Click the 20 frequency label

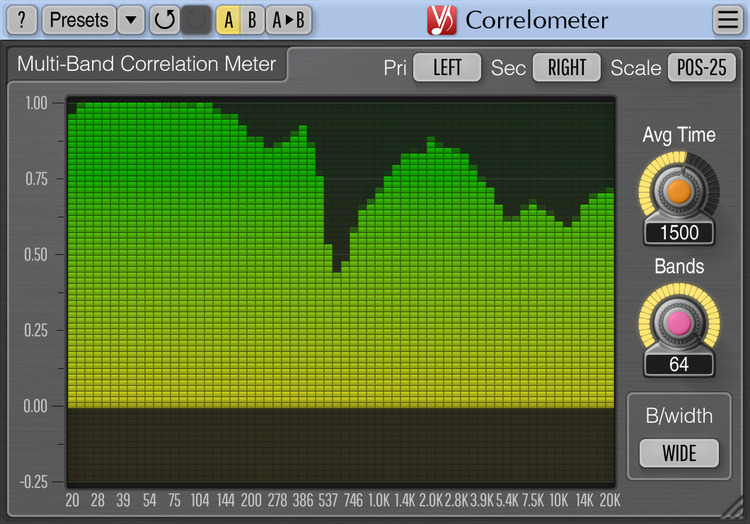click(x=72, y=501)
